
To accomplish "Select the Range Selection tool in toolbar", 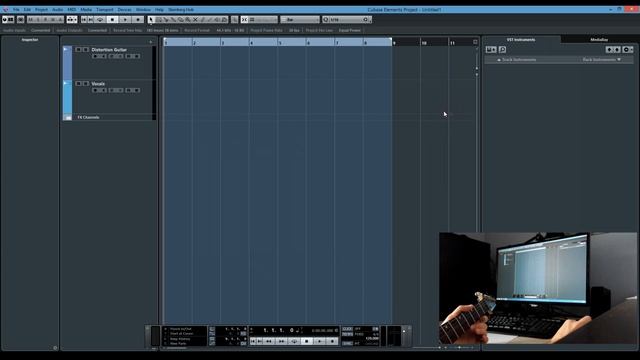I will click(x=159, y=19).
